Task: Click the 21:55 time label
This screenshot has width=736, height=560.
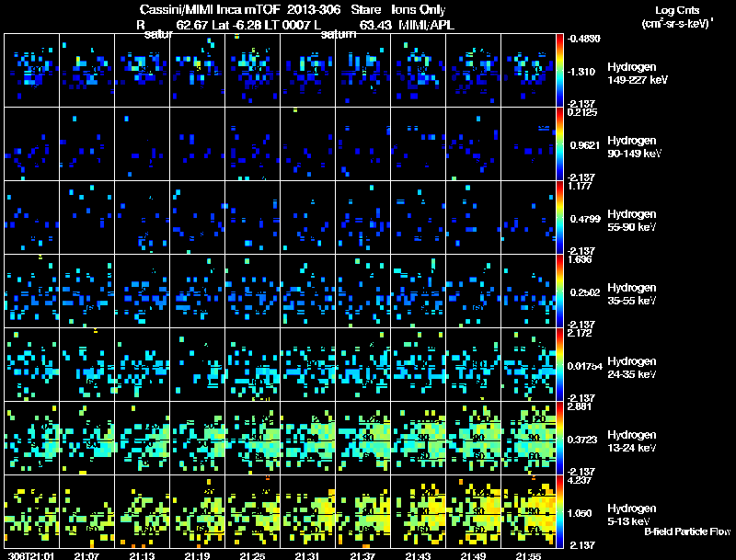Action: pyautogui.click(x=528, y=555)
